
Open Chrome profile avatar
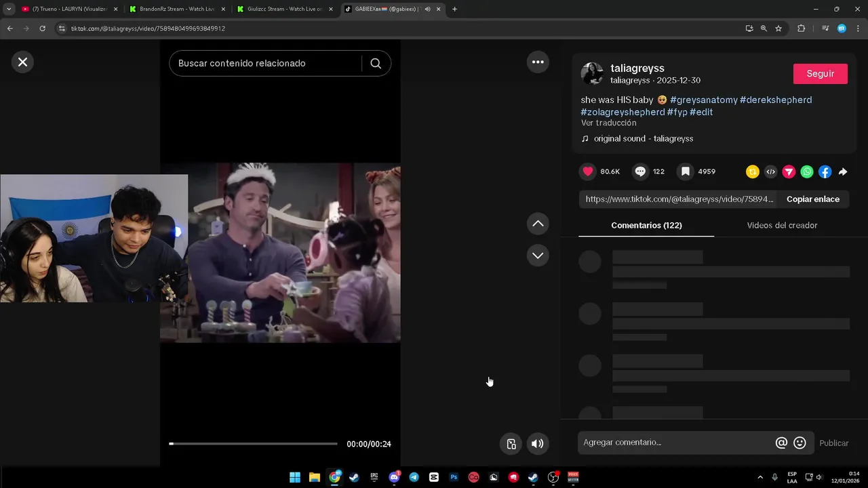pyautogui.click(x=842, y=28)
